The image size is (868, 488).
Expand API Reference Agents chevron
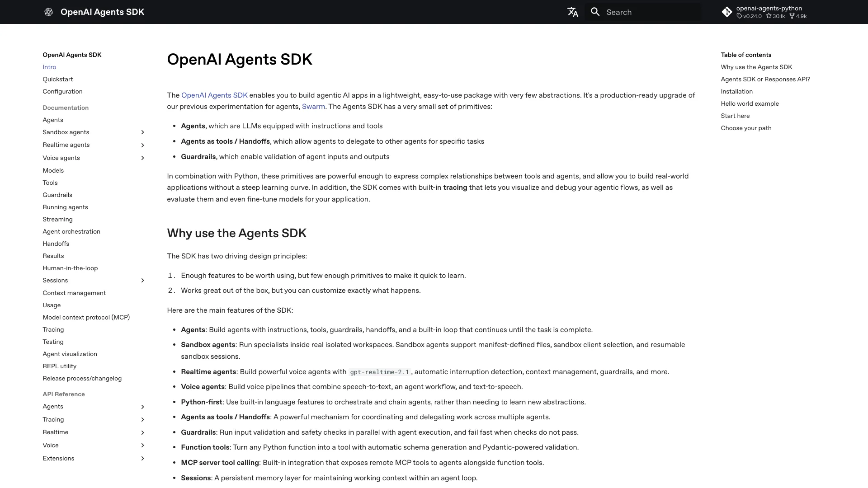click(142, 407)
